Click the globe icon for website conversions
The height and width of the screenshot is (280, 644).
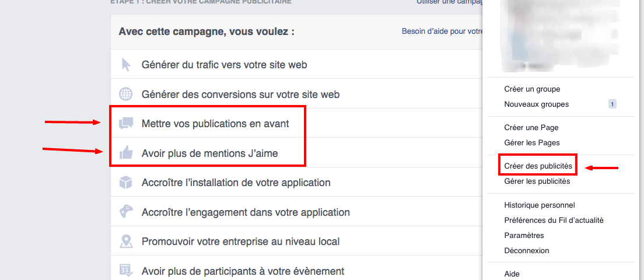tap(126, 94)
